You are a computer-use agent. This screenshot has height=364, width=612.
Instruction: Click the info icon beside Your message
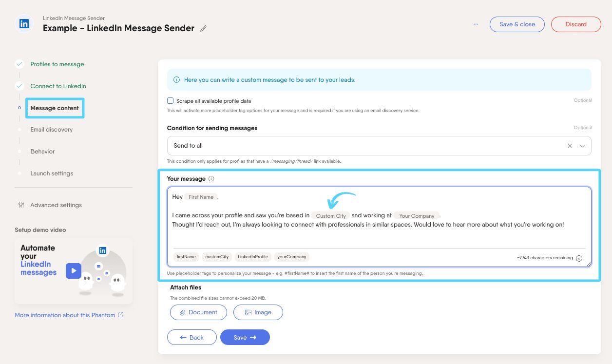point(211,179)
